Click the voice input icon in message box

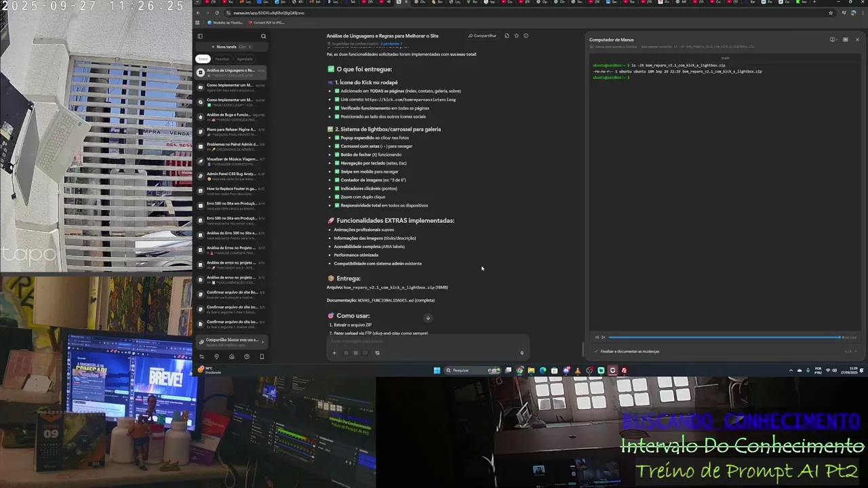click(521, 352)
